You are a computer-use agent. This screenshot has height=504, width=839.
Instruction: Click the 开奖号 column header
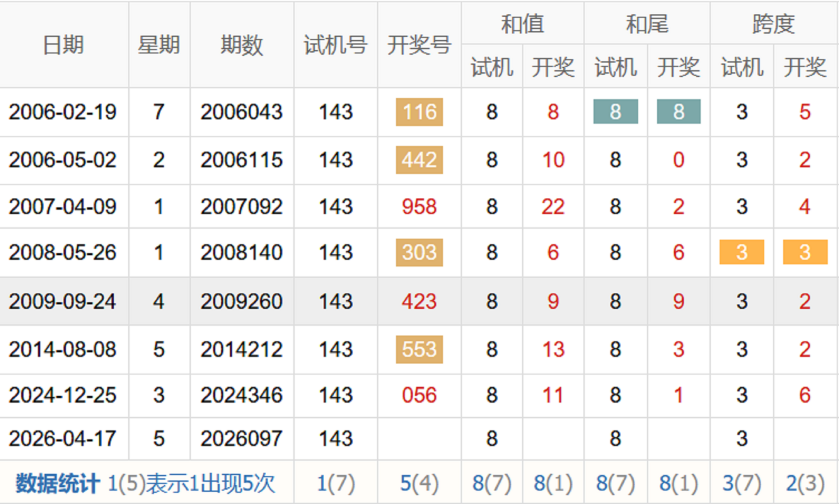(x=419, y=46)
